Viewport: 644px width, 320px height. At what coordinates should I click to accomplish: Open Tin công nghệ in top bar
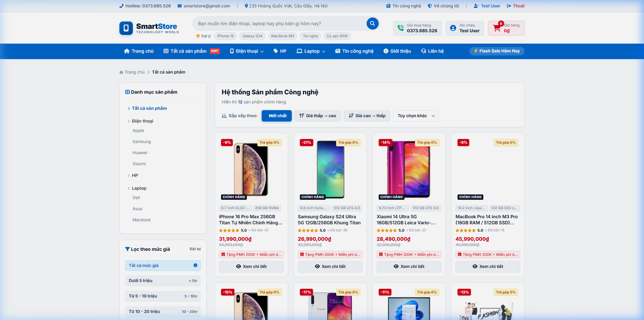click(x=404, y=6)
